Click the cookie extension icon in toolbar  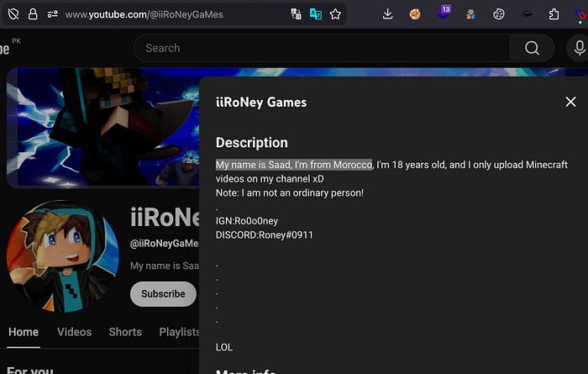[x=415, y=14]
